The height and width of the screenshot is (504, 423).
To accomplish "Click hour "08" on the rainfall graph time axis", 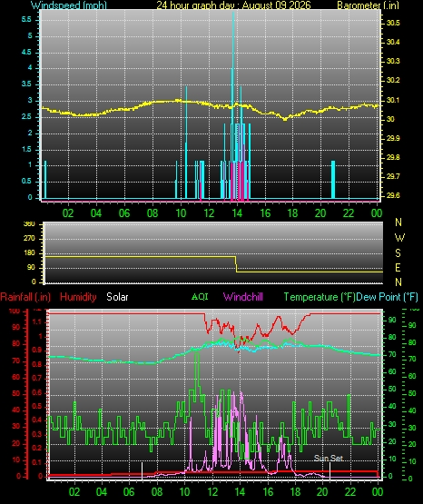I will pos(157,492).
